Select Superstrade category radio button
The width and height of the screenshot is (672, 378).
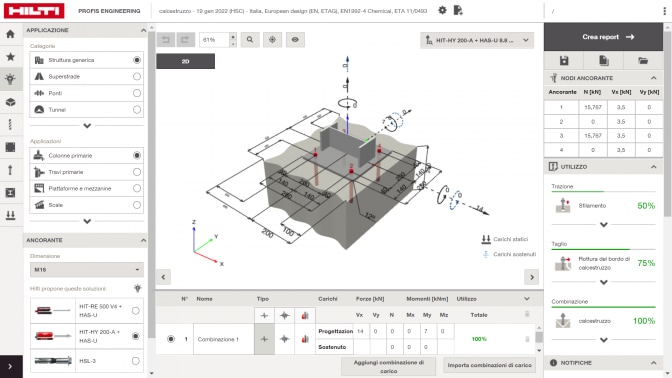(137, 76)
